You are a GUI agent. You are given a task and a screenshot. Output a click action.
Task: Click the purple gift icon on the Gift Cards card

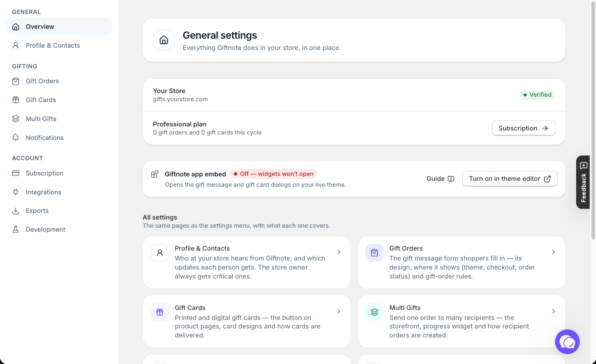[160, 312]
